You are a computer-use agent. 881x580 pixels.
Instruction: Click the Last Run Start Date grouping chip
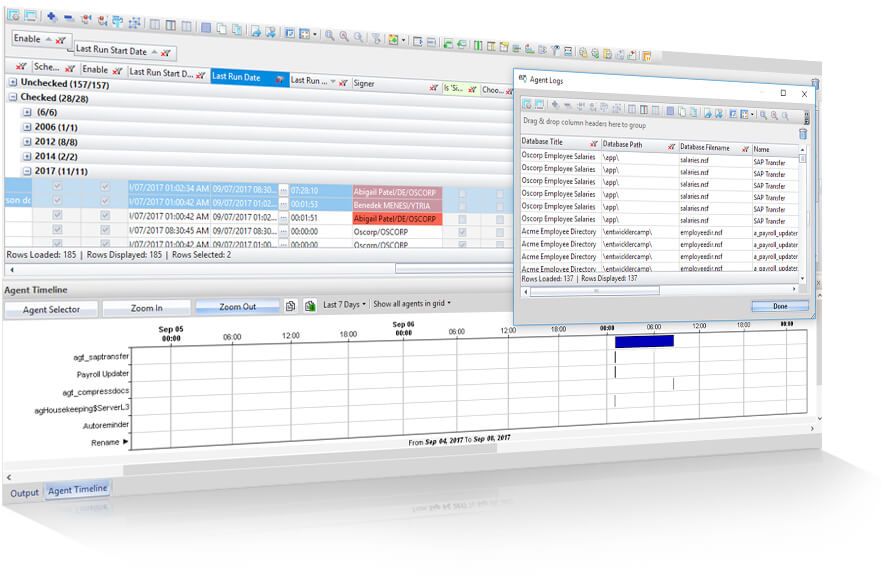123,51
